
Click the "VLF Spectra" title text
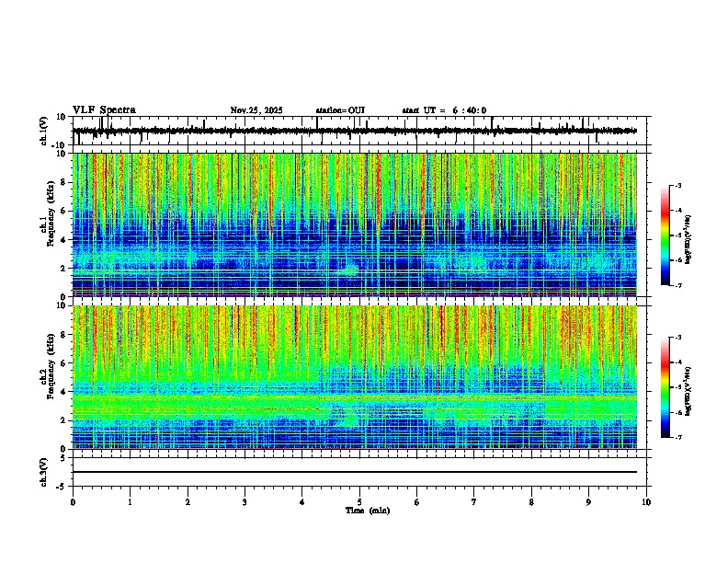pos(104,110)
